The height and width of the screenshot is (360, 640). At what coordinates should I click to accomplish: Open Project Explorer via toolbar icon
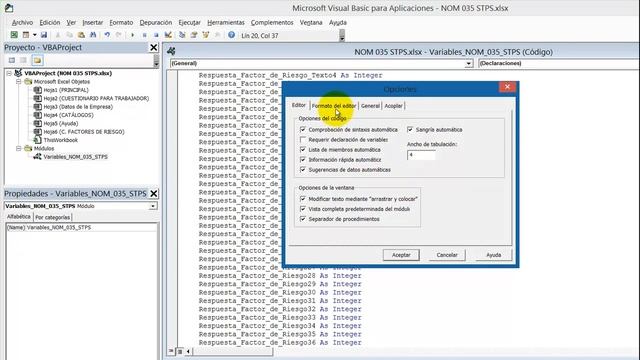182,35
